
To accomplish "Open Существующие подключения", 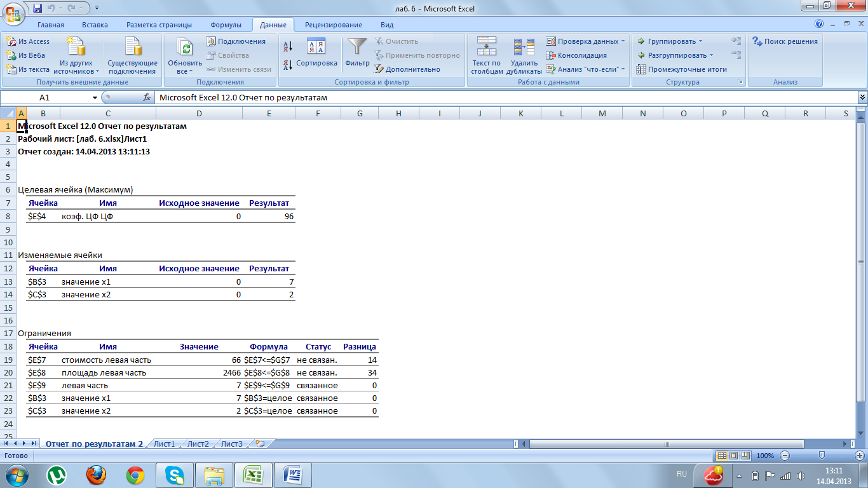I will click(132, 56).
